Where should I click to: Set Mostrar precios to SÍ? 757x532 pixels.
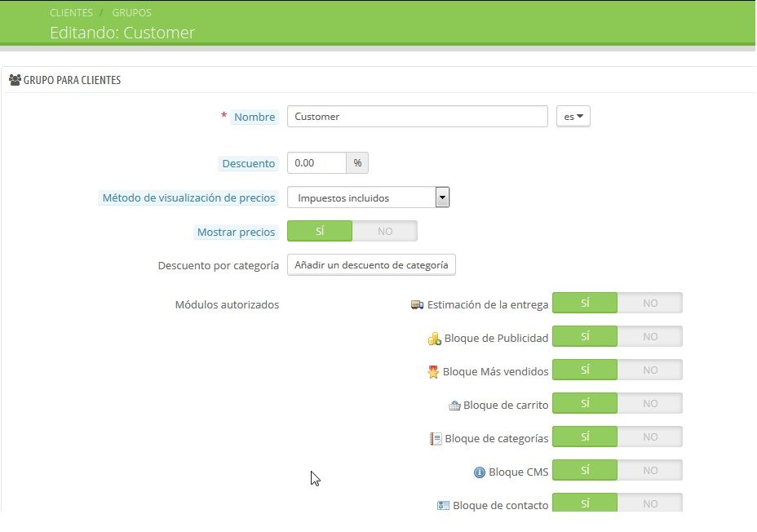pyautogui.click(x=320, y=231)
